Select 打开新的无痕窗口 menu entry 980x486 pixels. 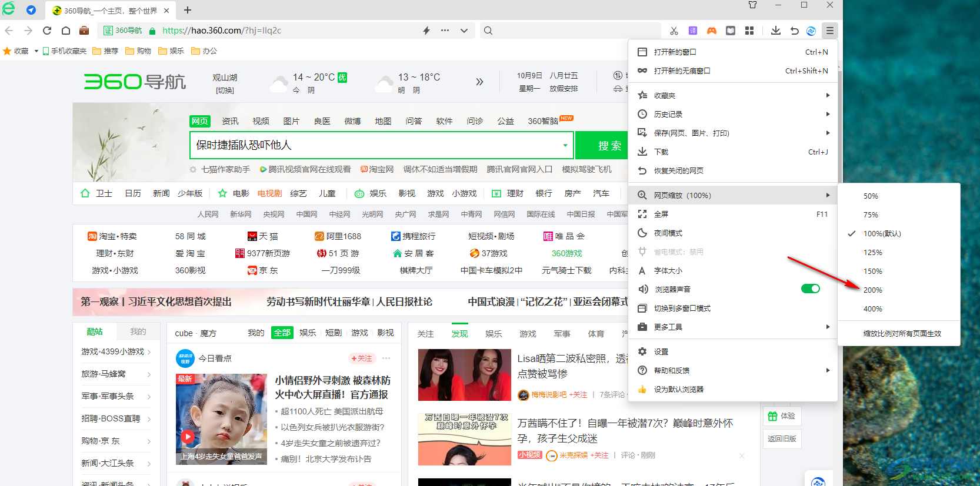coord(733,71)
